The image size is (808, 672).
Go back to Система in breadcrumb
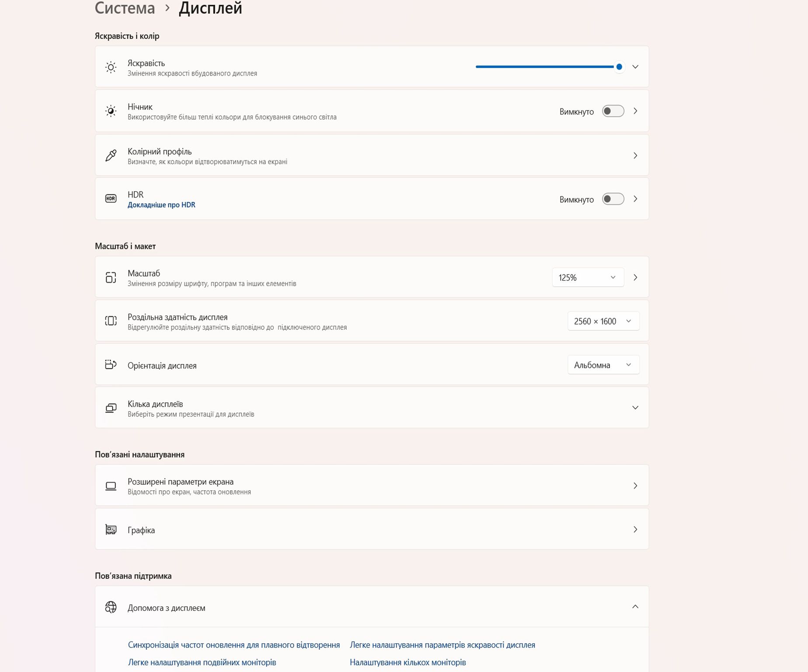(125, 8)
